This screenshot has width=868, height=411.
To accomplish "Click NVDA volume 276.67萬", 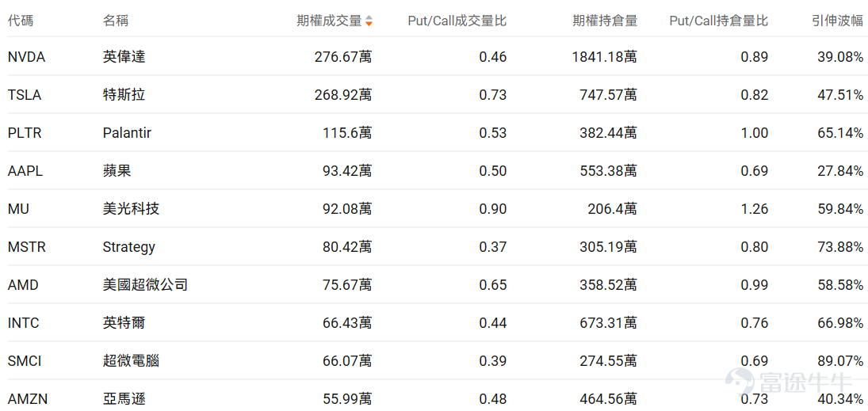I will (x=343, y=56).
